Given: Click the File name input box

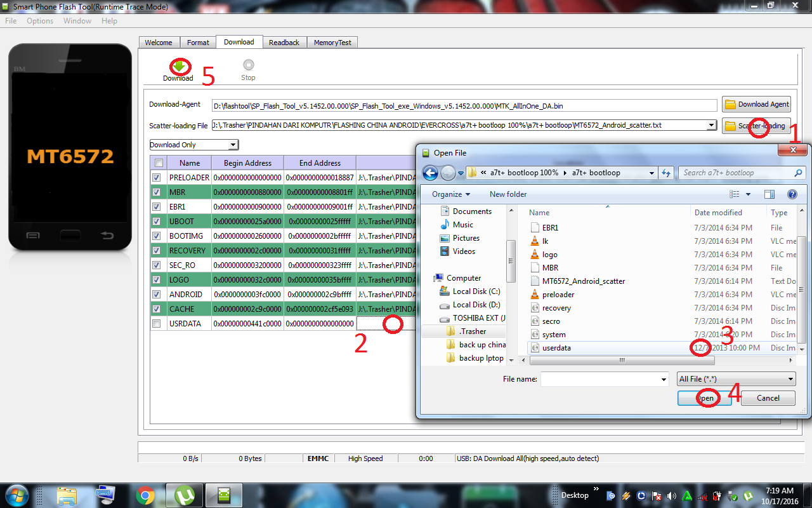Looking at the screenshot, I should [604, 379].
